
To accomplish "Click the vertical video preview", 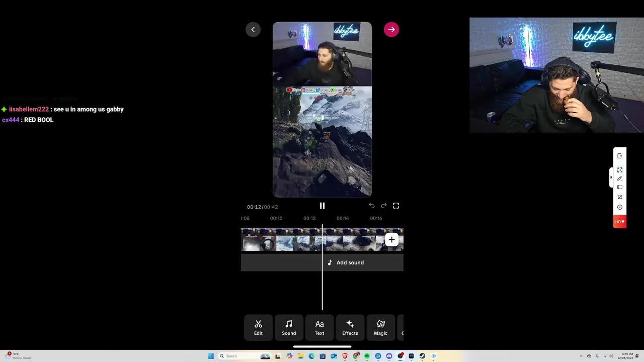I will (322, 110).
